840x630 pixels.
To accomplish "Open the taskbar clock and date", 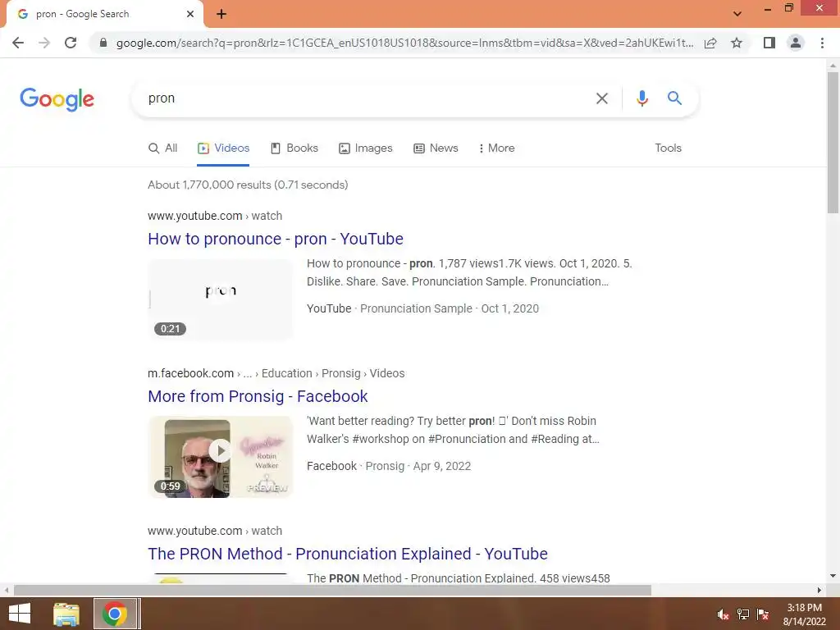I will (804, 614).
